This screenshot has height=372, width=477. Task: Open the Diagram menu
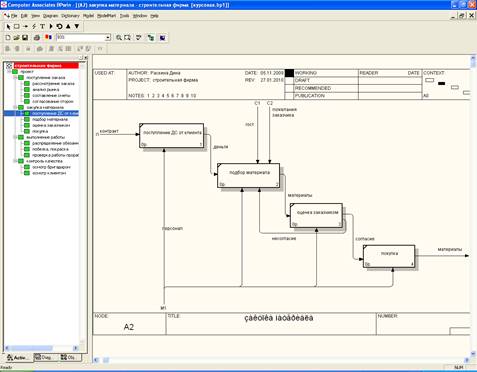(50, 16)
